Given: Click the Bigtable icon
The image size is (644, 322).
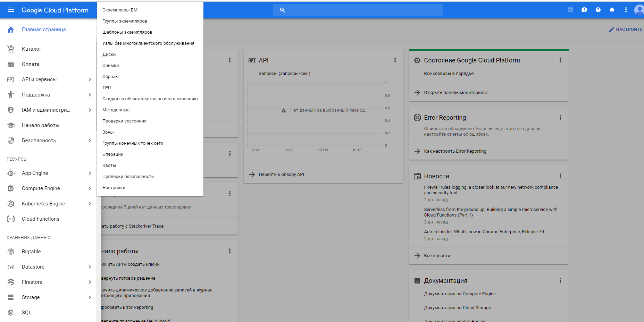Looking at the screenshot, I should (x=11, y=252).
